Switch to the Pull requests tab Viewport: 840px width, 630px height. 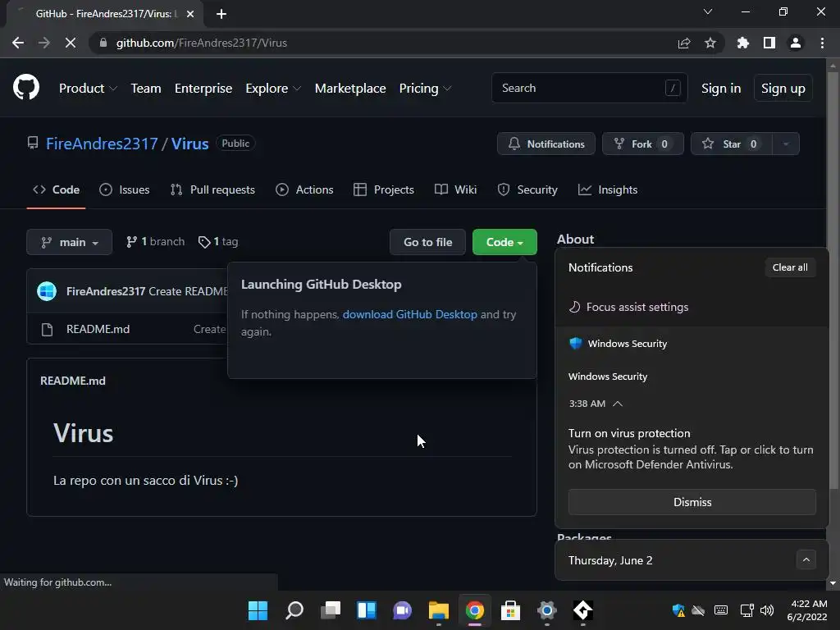tap(212, 189)
